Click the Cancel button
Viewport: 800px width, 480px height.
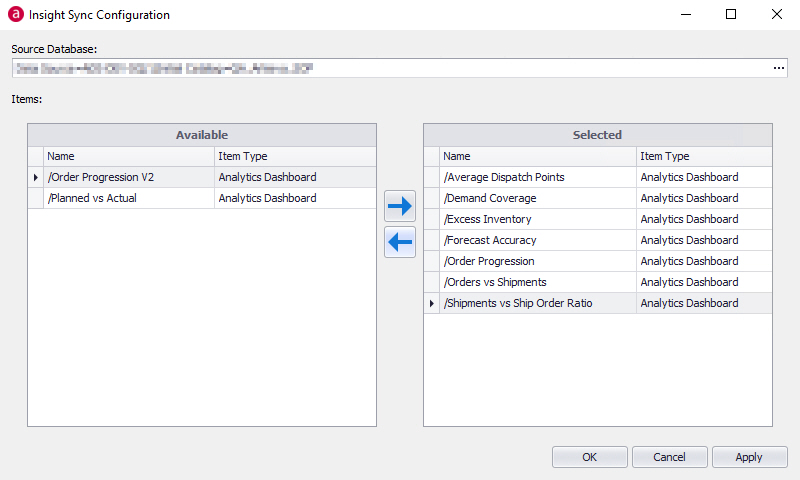tap(669, 457)
